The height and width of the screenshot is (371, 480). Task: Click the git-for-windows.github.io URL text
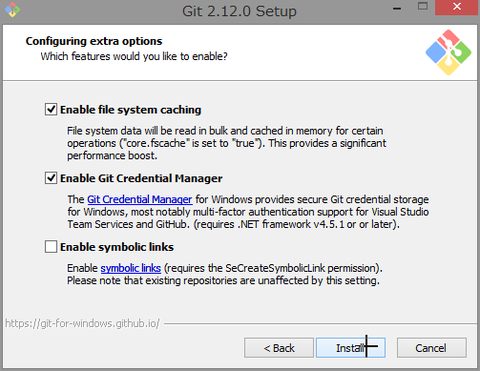tap(82, 323)
